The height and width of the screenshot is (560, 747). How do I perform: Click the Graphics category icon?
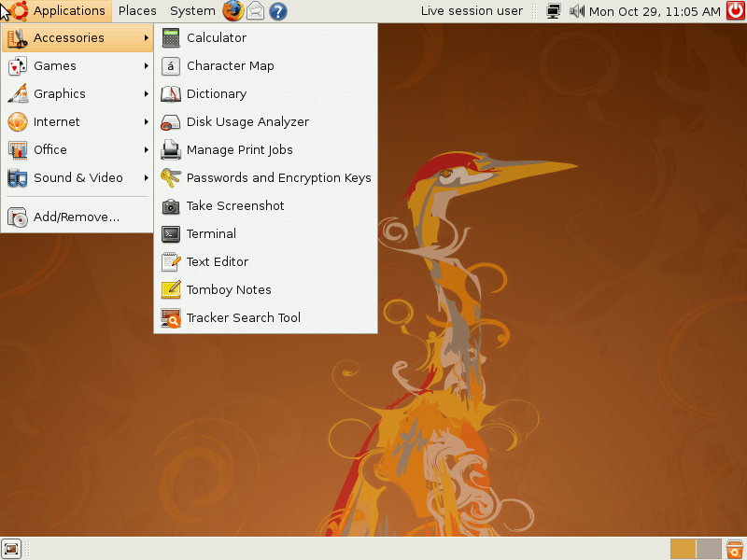(x=17, y=94)
